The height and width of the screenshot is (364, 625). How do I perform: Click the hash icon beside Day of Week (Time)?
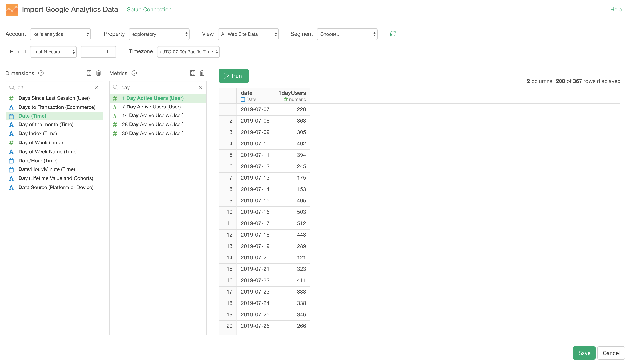point(11,143)
